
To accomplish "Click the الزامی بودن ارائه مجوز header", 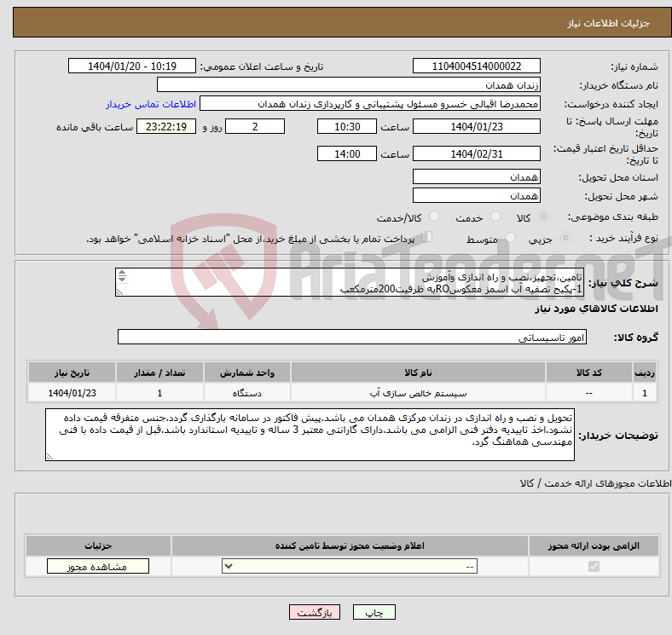I will [594, 546].
